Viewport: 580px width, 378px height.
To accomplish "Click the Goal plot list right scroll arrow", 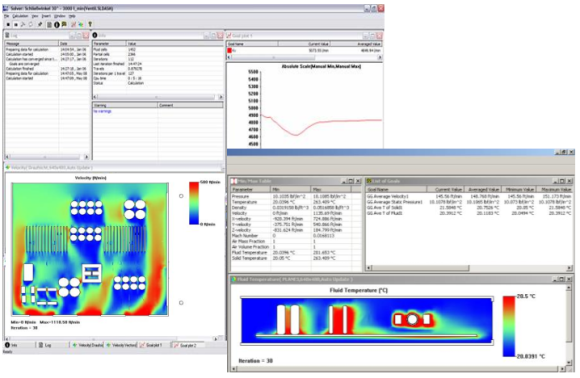I will pos(380,58).
